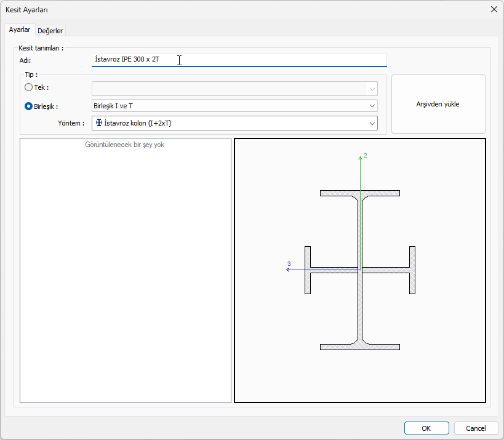
Task: Switch to the Değerler tab
Action: (x=50, y=31)
